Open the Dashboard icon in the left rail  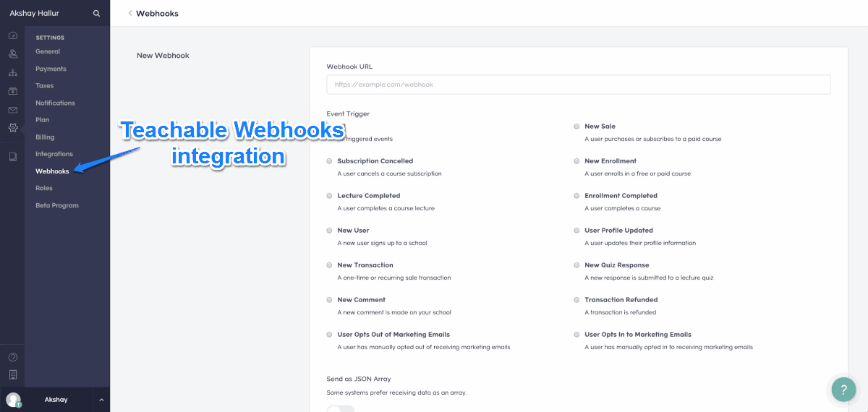[x=12, y=35]
